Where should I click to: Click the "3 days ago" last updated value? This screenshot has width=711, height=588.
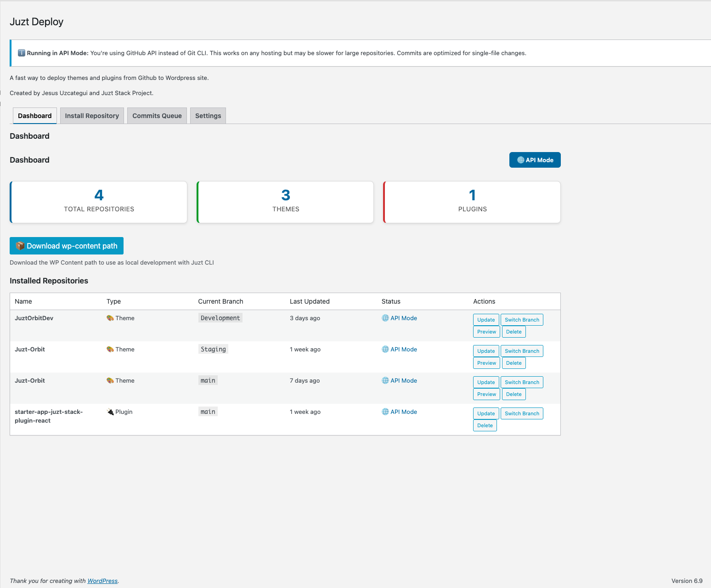click(305, 318)
